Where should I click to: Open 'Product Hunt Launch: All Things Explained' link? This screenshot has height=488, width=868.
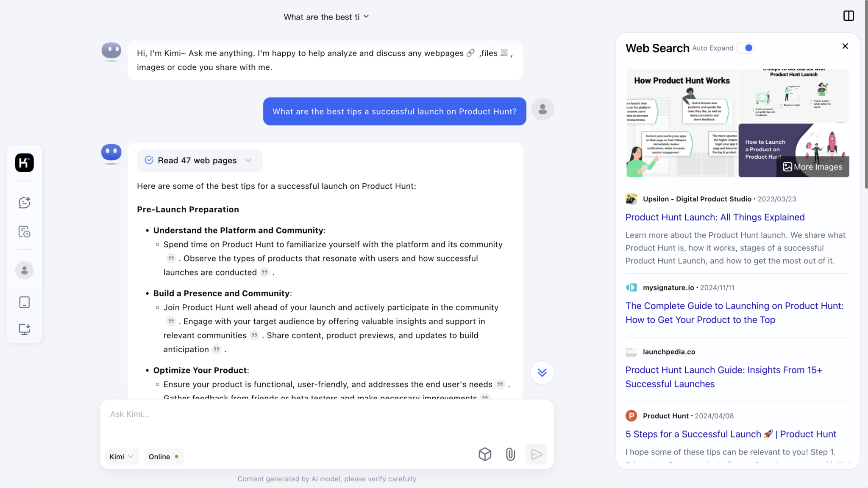[715, 217]
